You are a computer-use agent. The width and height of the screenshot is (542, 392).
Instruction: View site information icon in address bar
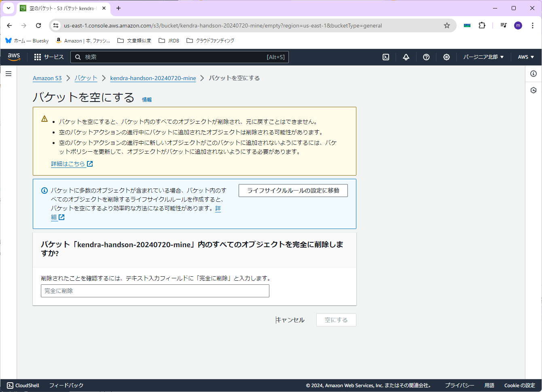[56, 25]
